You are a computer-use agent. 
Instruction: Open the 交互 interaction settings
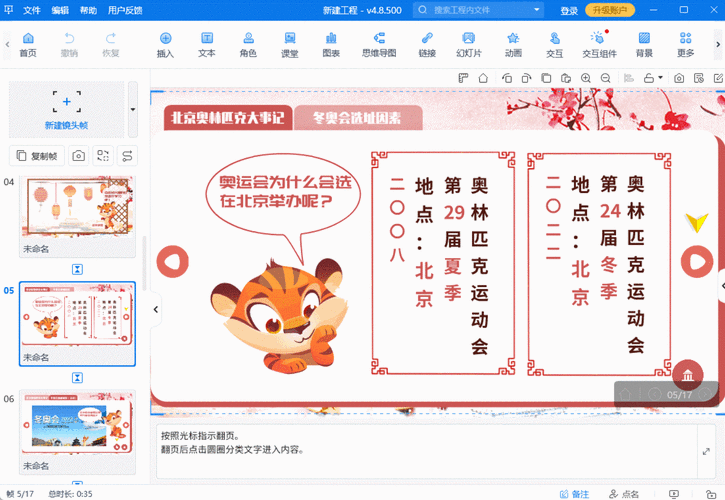(x=554, y=45)
